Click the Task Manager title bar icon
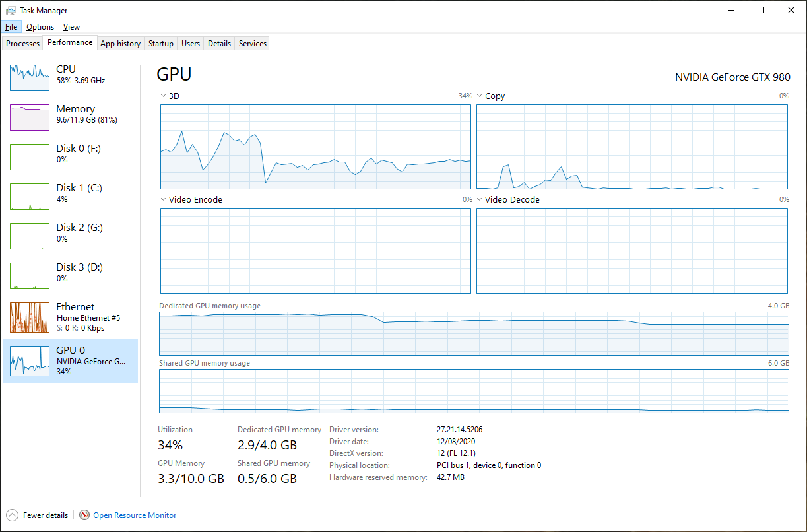Viewport: 807px width, 532px height. 11,11
